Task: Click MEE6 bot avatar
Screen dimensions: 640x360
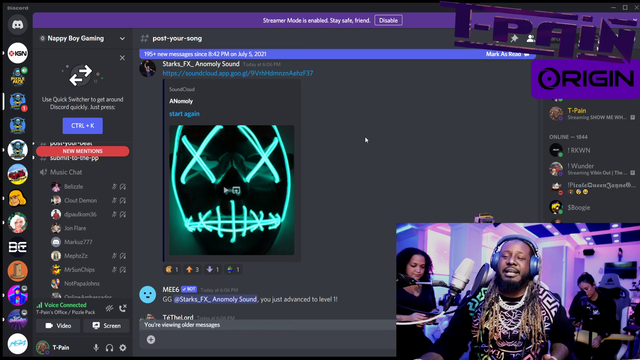Action: [147, 295]
